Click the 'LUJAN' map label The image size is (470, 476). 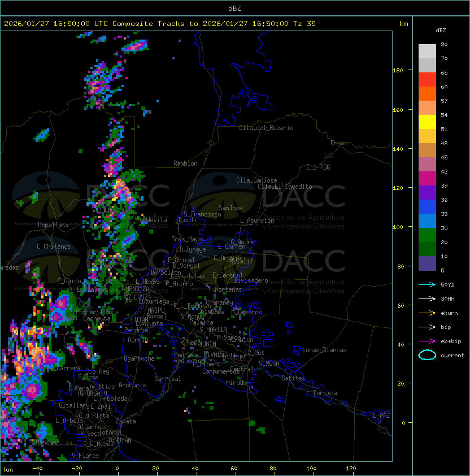click(140, 320)
